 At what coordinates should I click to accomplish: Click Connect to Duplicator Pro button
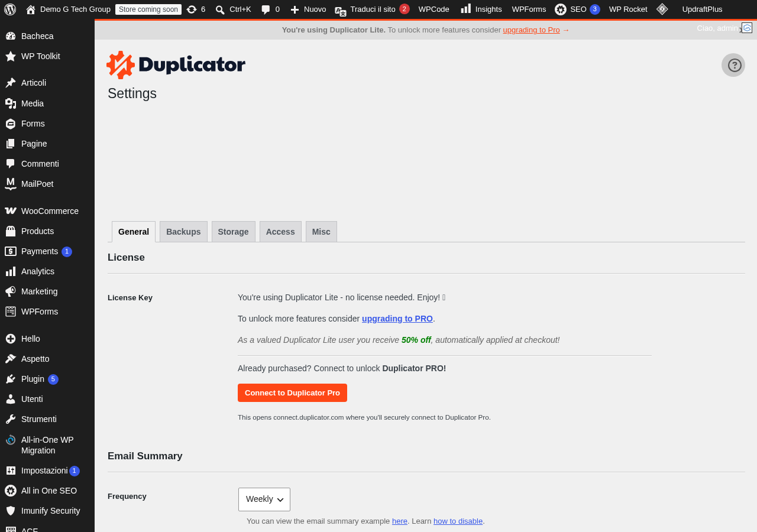(x=292, y=392)
